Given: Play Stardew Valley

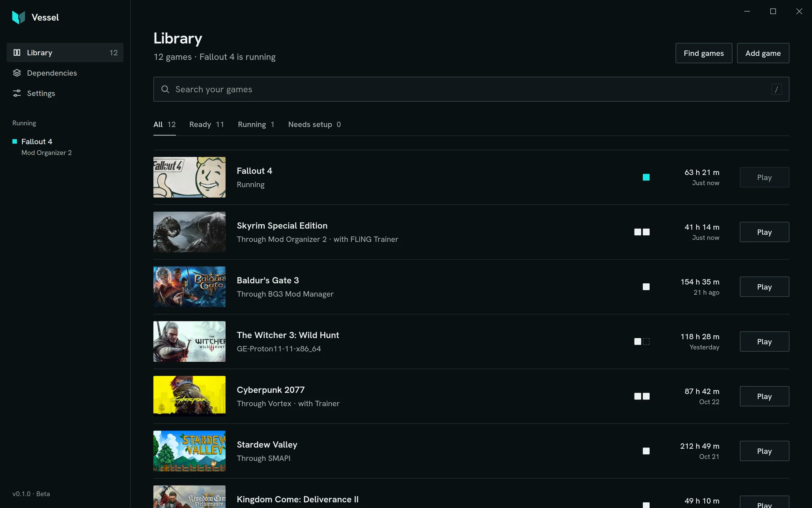Looking at the screenshot, I should 764,451.
